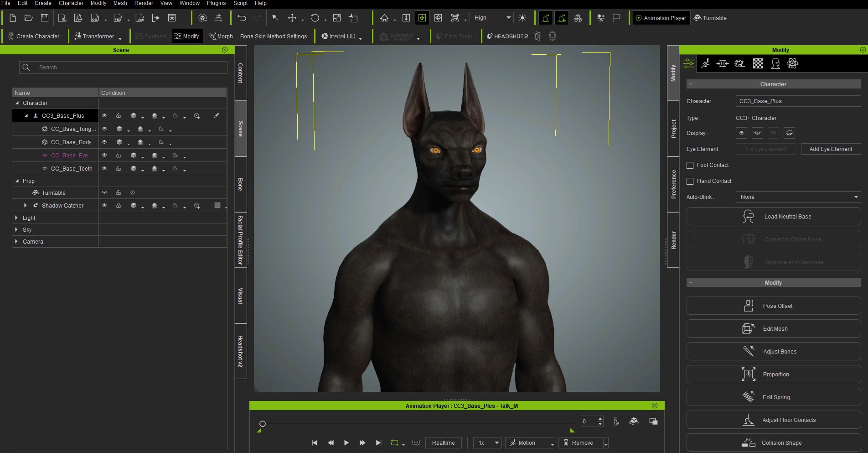Image resolution: width=868 pixels, height=453 pixels.
Task: Hide the CC_Base_Body mesh
Action: (x=104, y=142)
